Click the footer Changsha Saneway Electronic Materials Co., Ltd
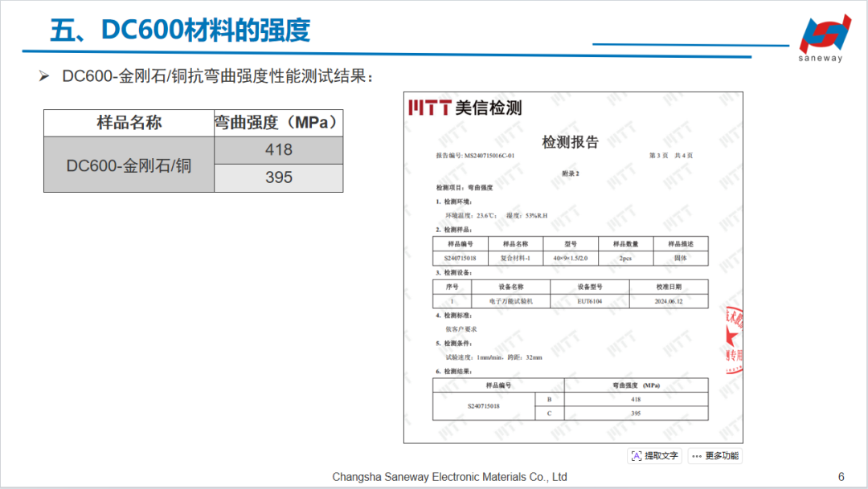This screenshot has width=868, height=489. [x=449, y=477]
